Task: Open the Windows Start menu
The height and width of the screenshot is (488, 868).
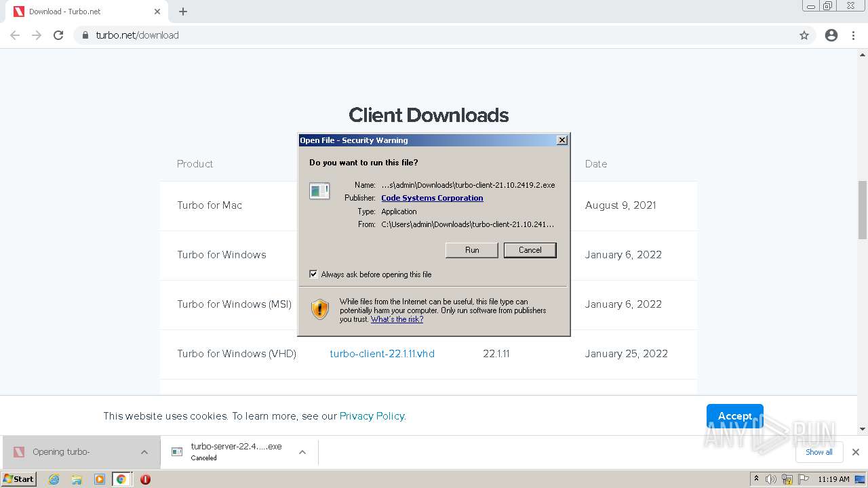Action: [19, 479]
